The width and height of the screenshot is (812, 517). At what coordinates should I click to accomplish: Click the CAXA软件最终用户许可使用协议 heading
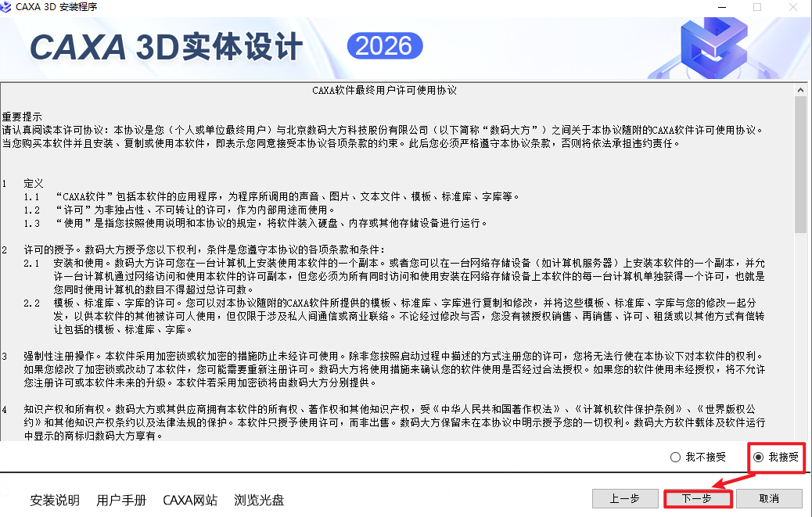[x=384, y=90]
